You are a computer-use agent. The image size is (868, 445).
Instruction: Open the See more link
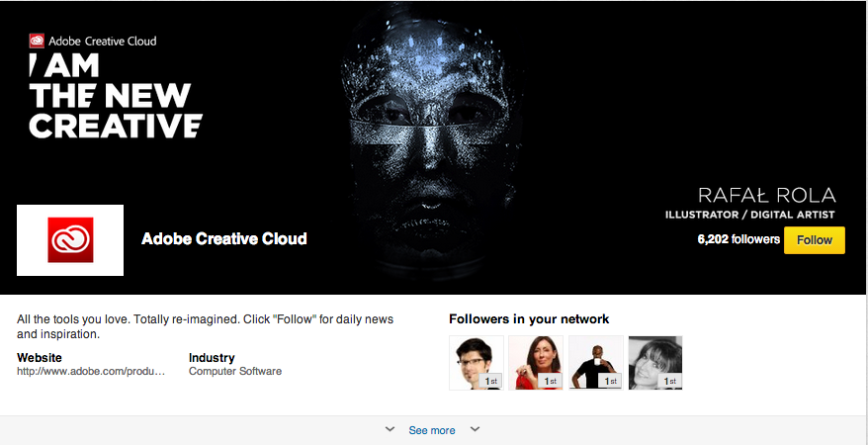432,430
